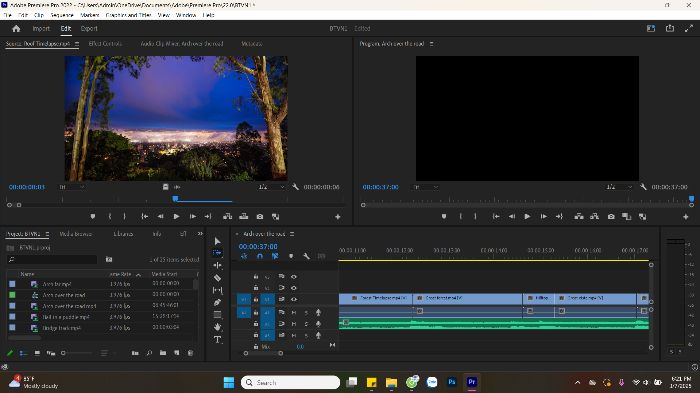Play the sequence in Program monitor
This screenshot has height=393, width=700.
527,217
